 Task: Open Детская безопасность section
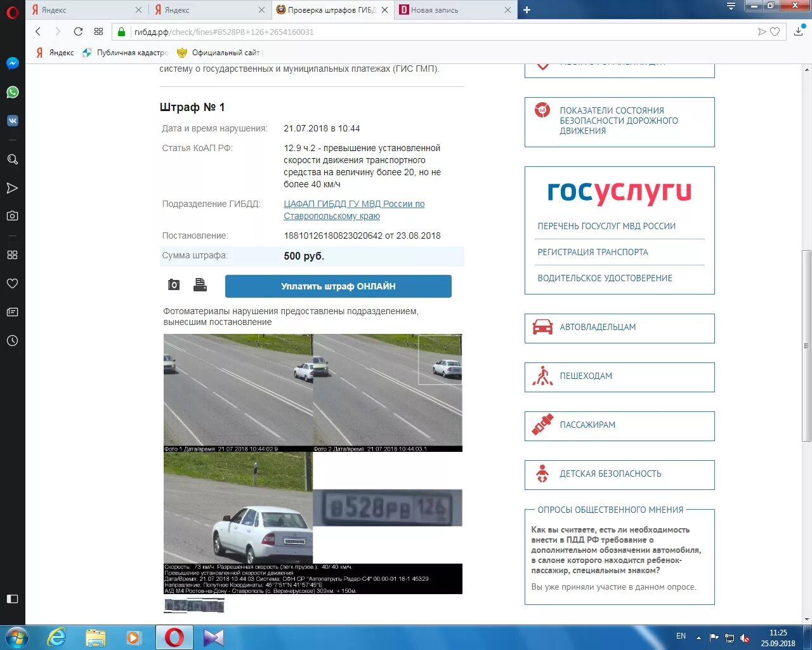[619, 475]
